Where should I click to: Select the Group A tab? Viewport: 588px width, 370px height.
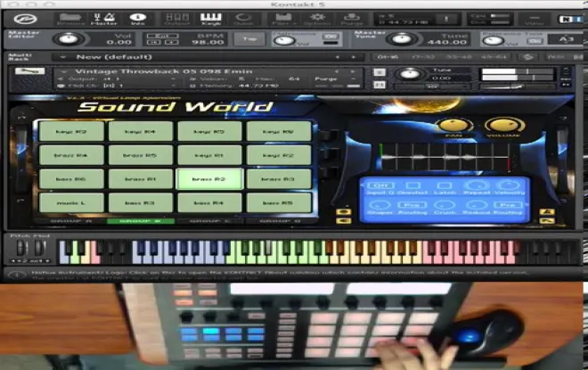click(x=70, y=221)
